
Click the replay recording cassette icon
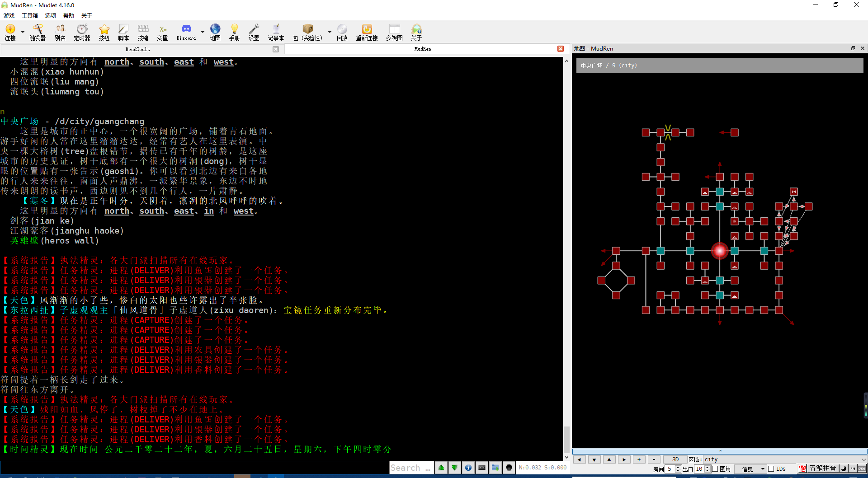click(x=482, y=468)
